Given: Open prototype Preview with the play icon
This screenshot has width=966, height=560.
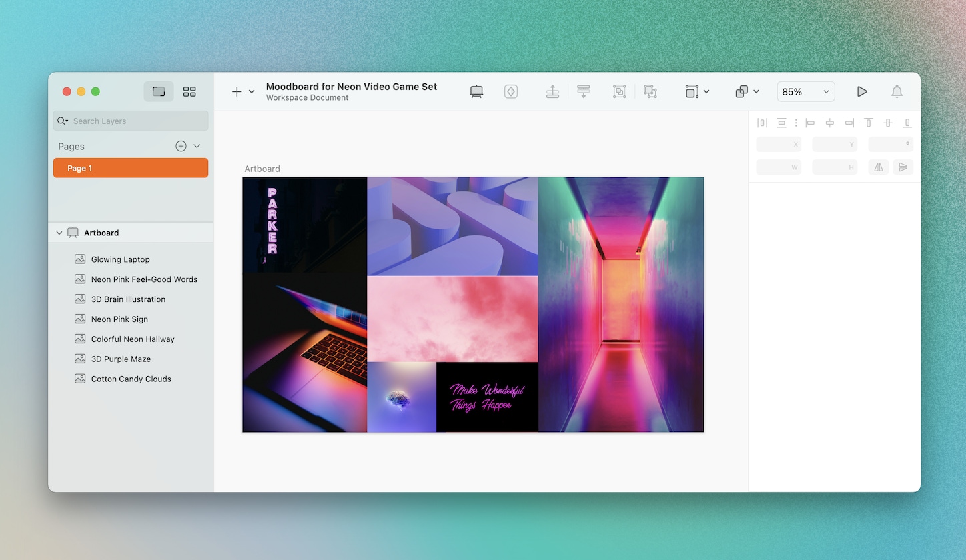Looking at the screenshot, I should point(862,91).
